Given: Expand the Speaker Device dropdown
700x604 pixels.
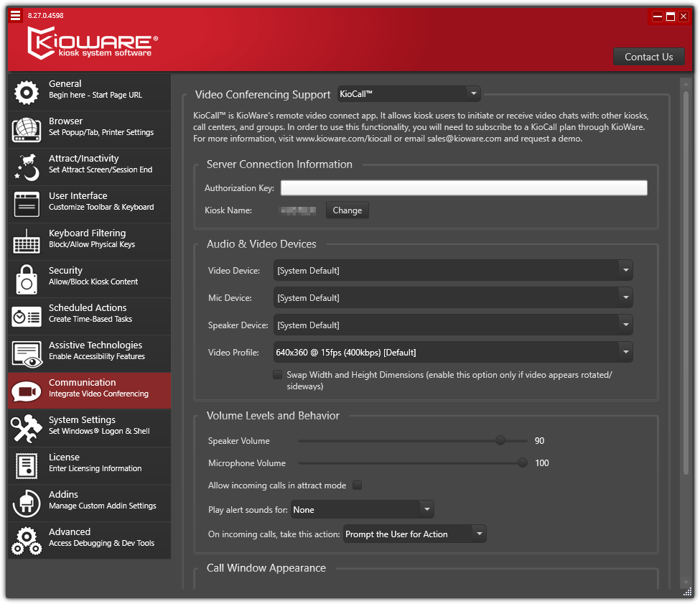Looking at the screenshot, I should 453,325.
